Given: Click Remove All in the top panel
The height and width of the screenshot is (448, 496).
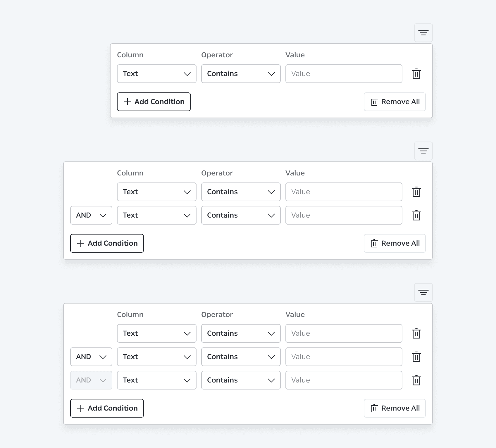Looking at the screenshot, I should (x=395, y=102).
